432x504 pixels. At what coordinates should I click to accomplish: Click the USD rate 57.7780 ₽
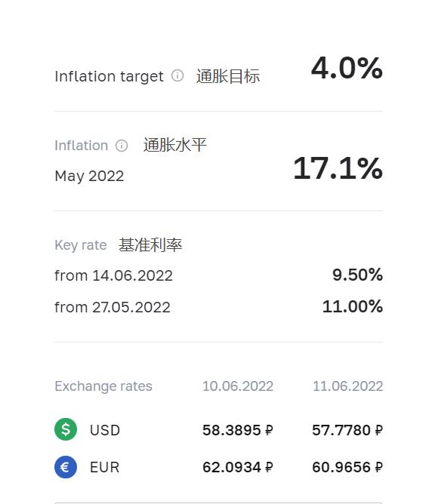click(x=347, y=430)
